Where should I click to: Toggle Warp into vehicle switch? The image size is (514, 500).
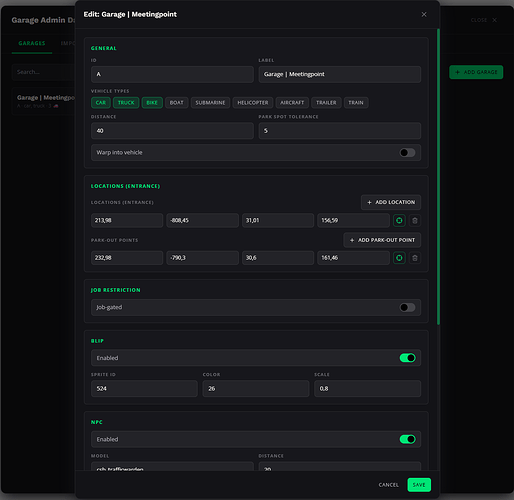pyautogui.click(x=407, y=153)
